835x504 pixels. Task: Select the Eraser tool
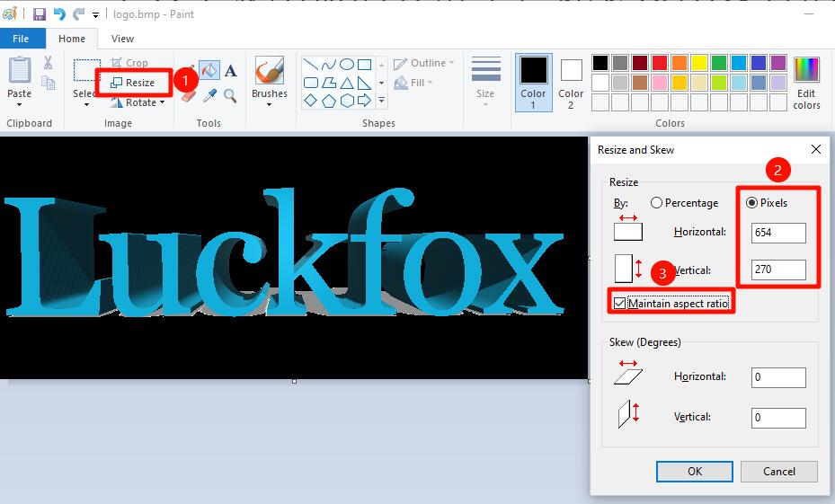click(x=189, y=96)
